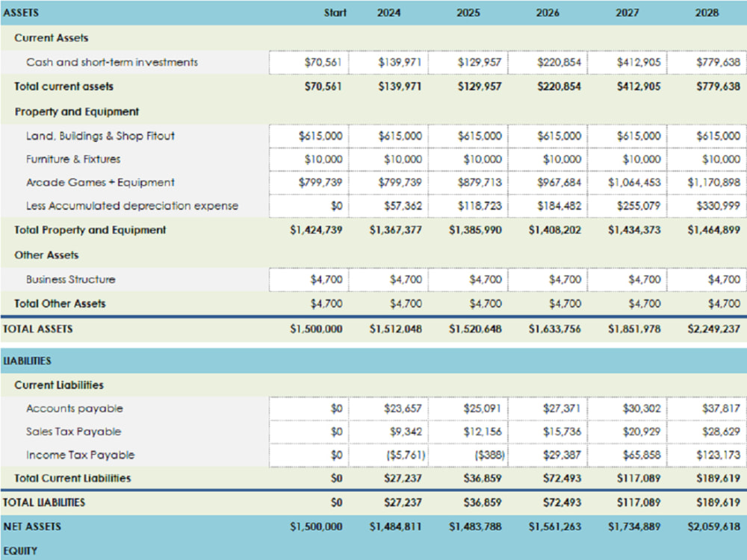
Task: Click the Arcade Games + Equipment row label
Action: 101,183
